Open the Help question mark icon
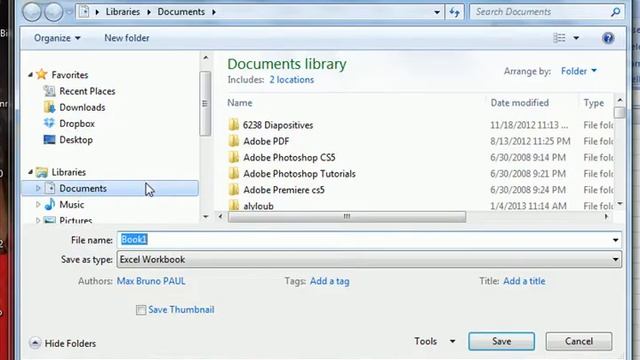Viewport: 640px width, 360px height. pyautogui.click(x=608, y=38)
